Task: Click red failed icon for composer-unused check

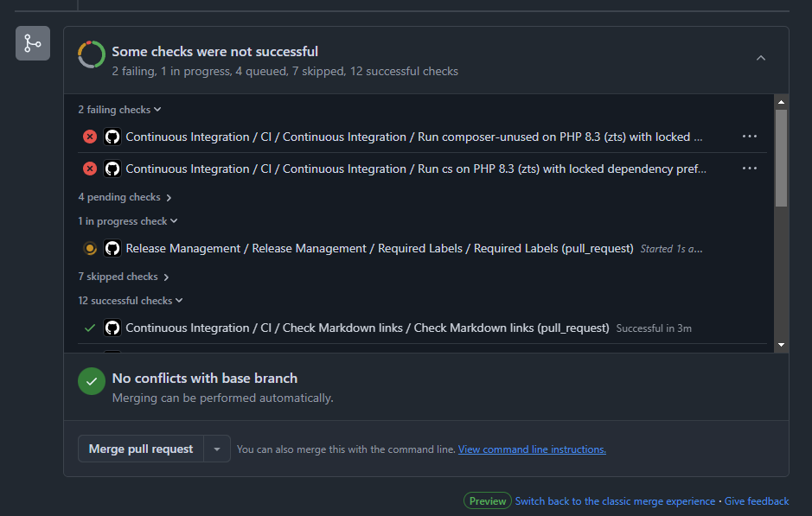Action: click(x=90, y=137)
